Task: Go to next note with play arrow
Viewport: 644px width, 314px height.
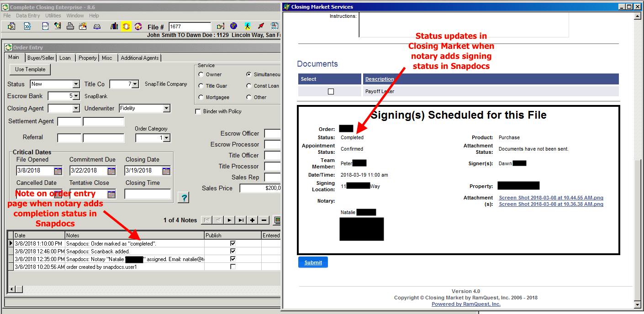Action: pyautogui.click(x=230, y=220)
